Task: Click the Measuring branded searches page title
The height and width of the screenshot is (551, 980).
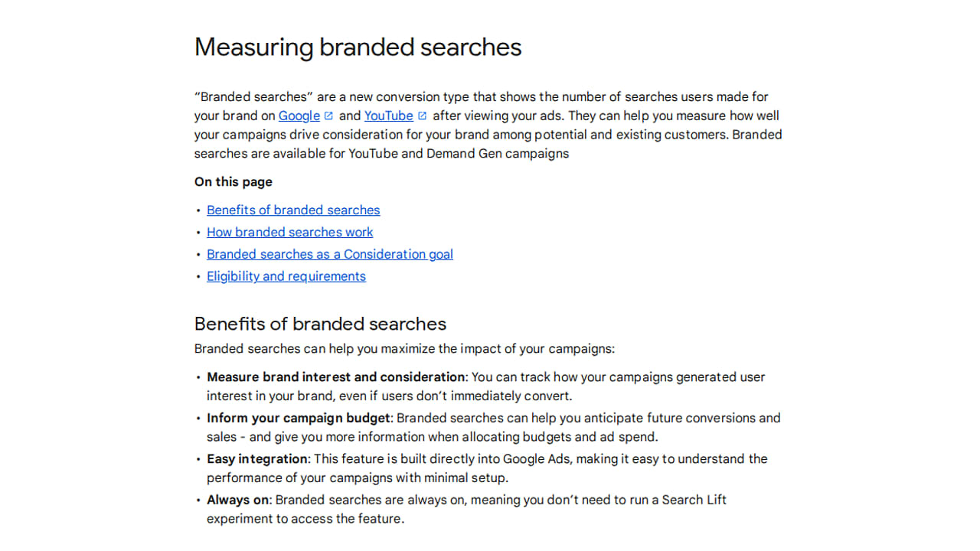Action: [358, 47]
